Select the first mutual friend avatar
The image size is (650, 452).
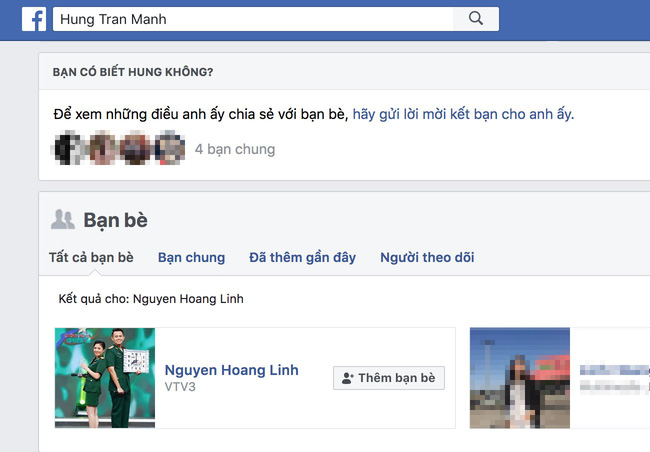pyautogui.click(x=69, y=149)
